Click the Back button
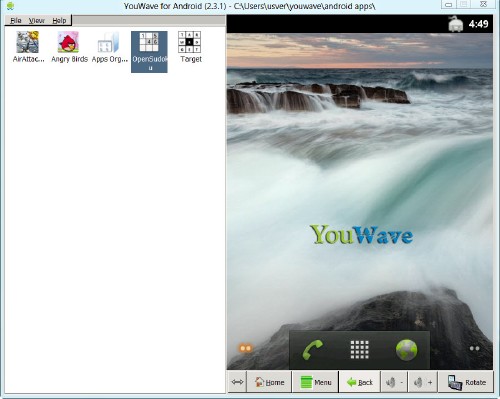Screen dimensions: 500x399 (x=360, y=382)
